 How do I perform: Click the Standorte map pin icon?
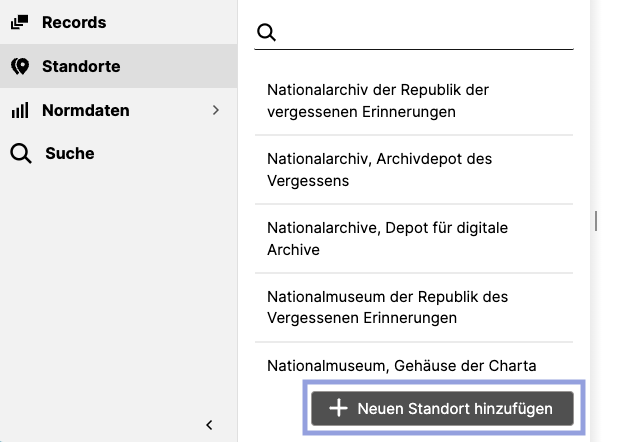tap(20, 67)
